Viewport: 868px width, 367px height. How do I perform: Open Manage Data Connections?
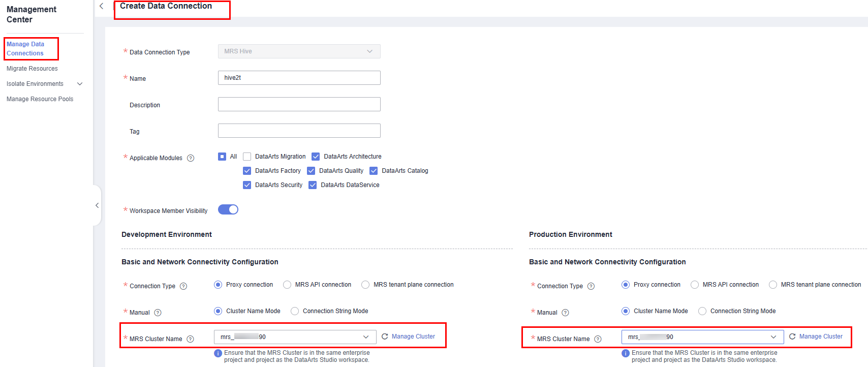click(x=25, y=49)
